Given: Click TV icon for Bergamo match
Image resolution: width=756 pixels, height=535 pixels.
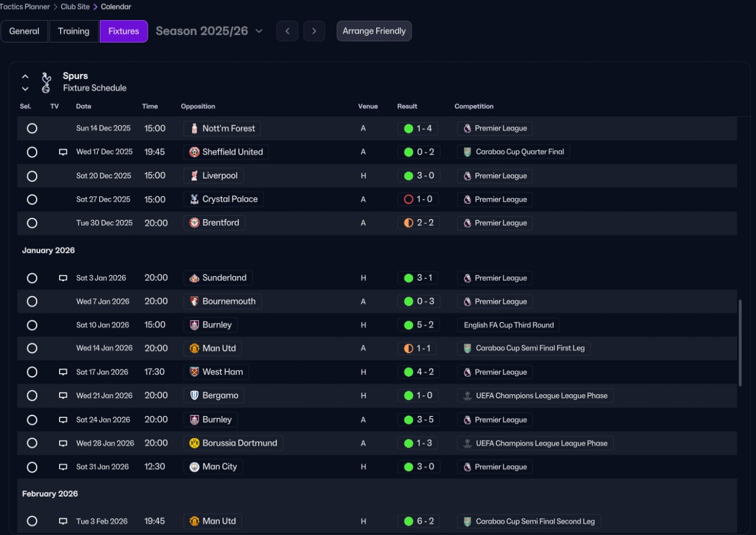Looking at the screenshot, I should (x=63, y=395).
